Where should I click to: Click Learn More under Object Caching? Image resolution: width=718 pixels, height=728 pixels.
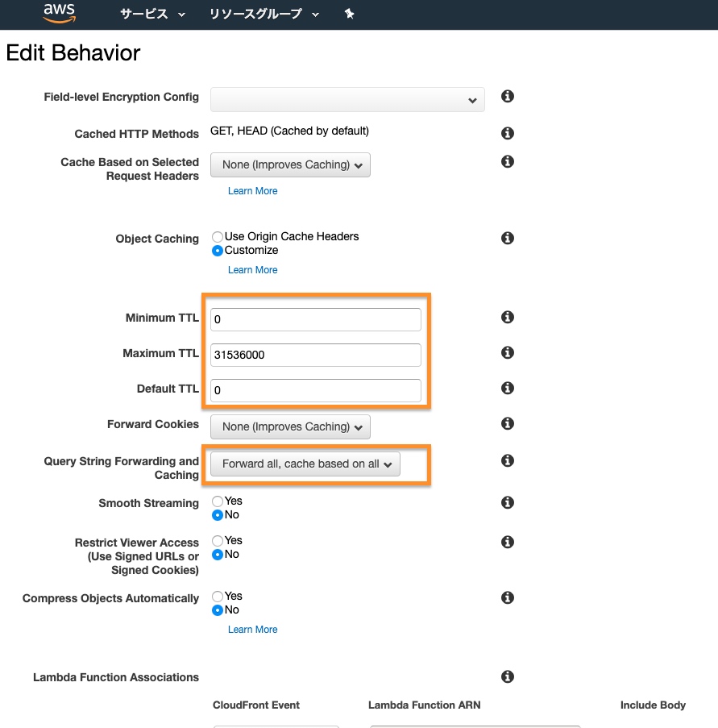point(252,270)
